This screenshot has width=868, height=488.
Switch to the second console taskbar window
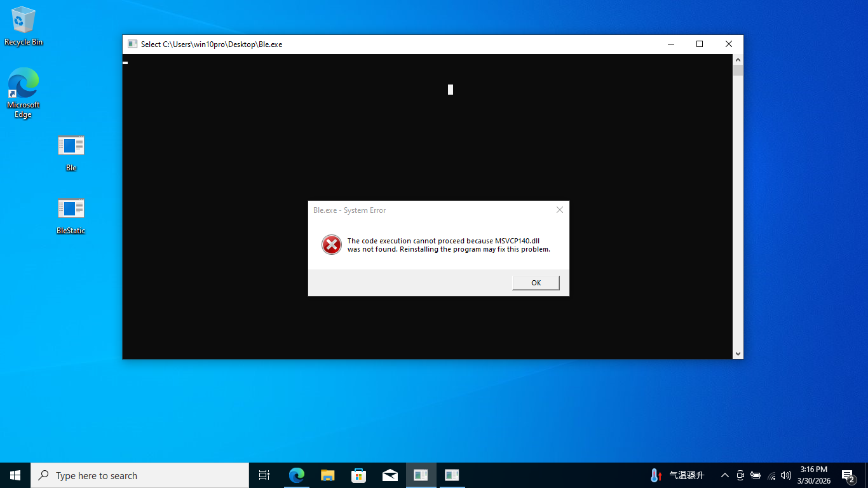click(452, 475)
